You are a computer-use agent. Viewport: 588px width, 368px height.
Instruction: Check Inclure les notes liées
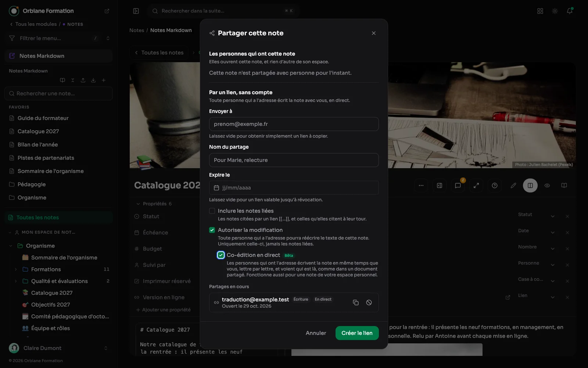[x=212, y=211]
